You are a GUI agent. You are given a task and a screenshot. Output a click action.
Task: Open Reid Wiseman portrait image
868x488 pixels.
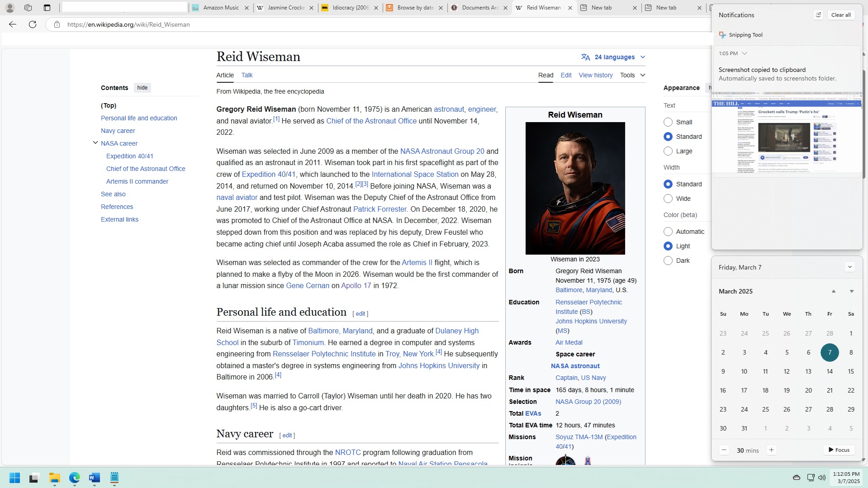tap(575, 188)
